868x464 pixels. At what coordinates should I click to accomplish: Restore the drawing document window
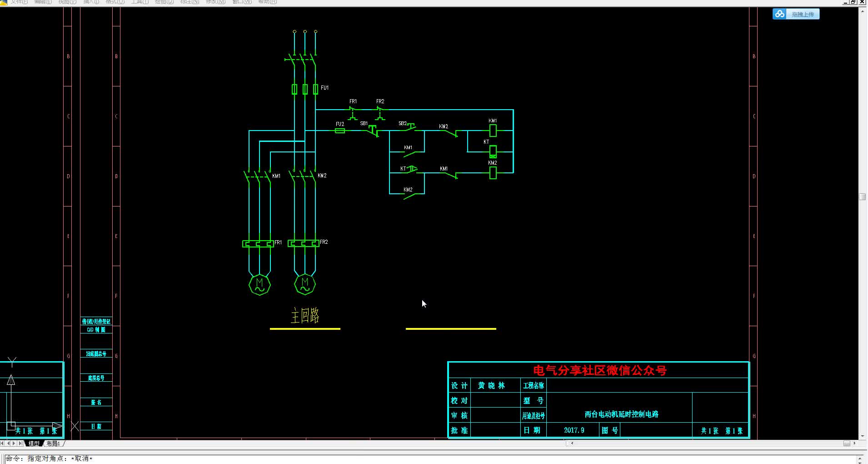point(853,2)
